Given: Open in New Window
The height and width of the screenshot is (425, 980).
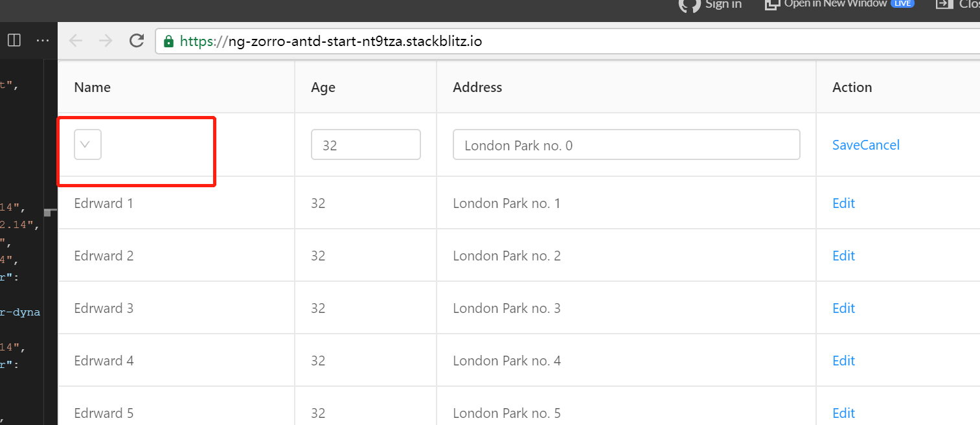Looking at the screenshot, I should (839, 3).
